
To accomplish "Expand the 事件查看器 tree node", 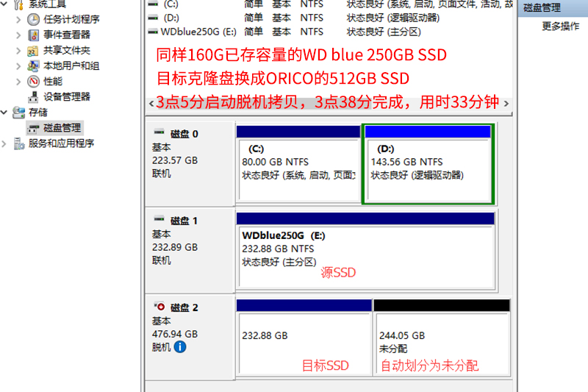I will coord(18,35).
